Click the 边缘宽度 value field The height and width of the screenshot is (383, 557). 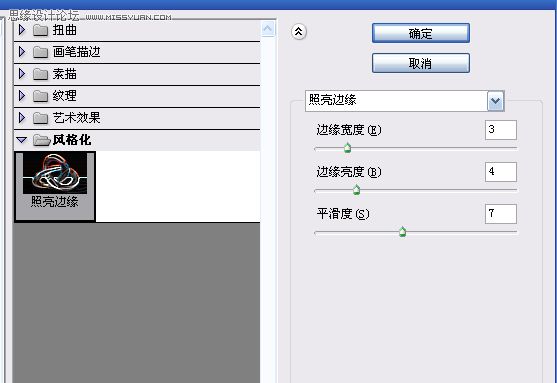pyautogui.click(x=501, y=130)
